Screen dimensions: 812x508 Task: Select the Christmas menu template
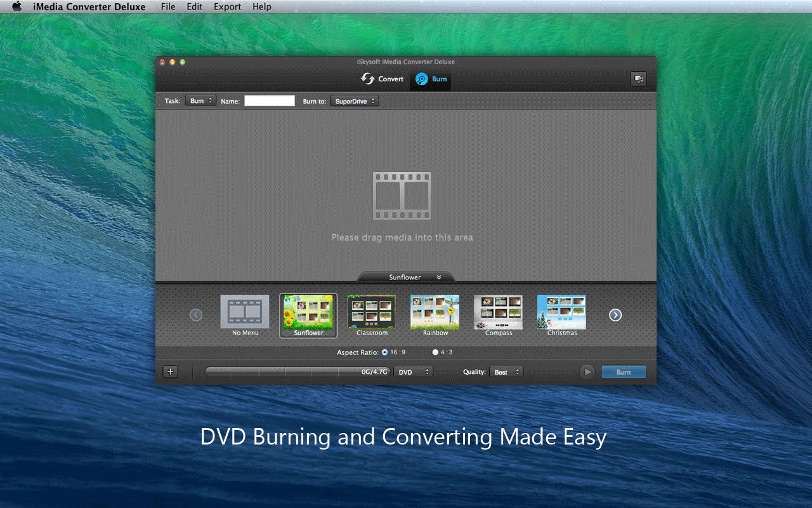(562, 316)
